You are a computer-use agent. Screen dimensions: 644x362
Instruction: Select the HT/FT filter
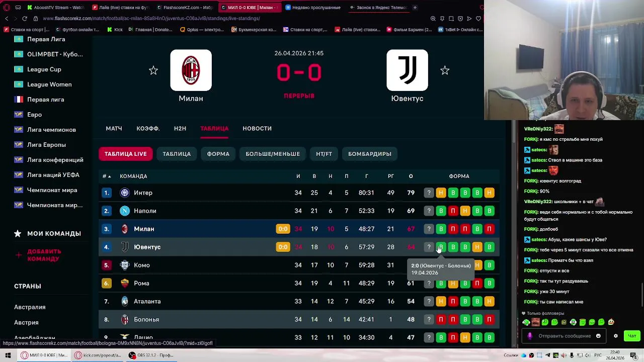[324, 154]
